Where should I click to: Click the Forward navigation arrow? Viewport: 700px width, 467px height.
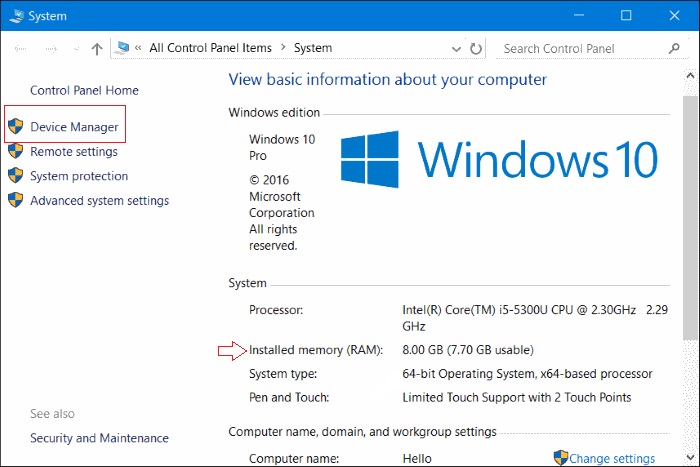[51, 48]
